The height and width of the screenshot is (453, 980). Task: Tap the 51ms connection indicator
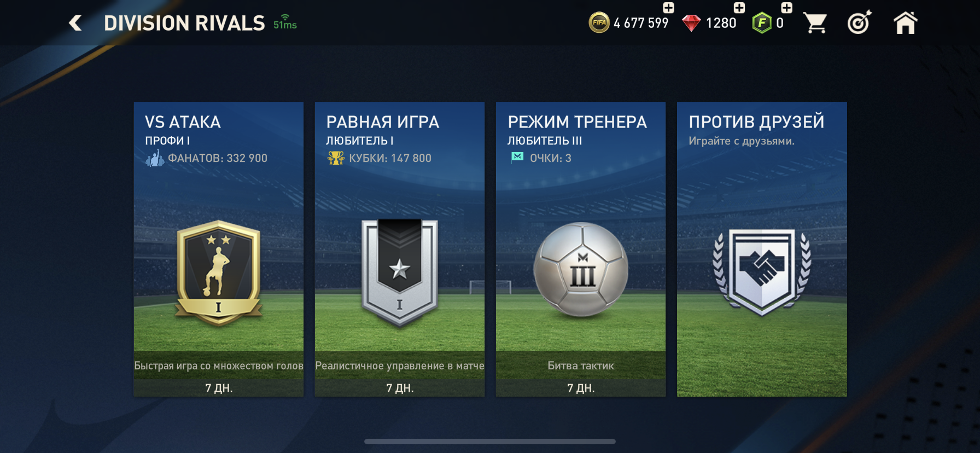click(x=285, y=22)
